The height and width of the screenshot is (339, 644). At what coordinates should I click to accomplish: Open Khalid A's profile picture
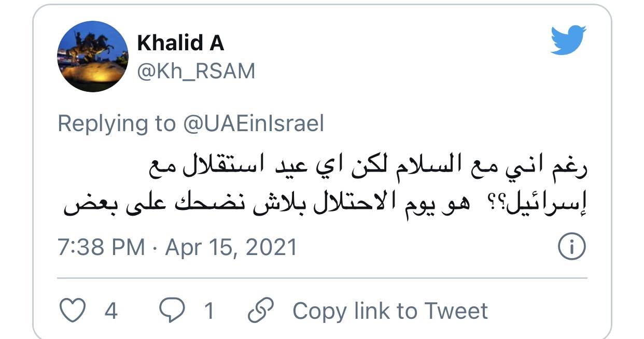tap(92, 56)
